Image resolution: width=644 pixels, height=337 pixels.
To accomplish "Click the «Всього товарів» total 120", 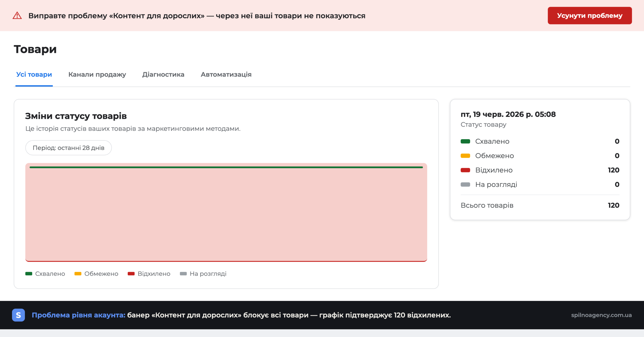I will 614,205.
